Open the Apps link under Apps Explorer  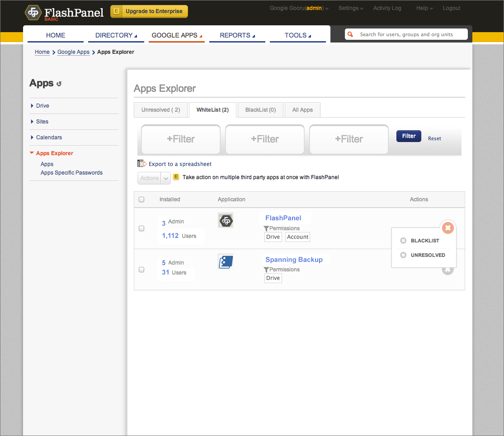(47, 164)
